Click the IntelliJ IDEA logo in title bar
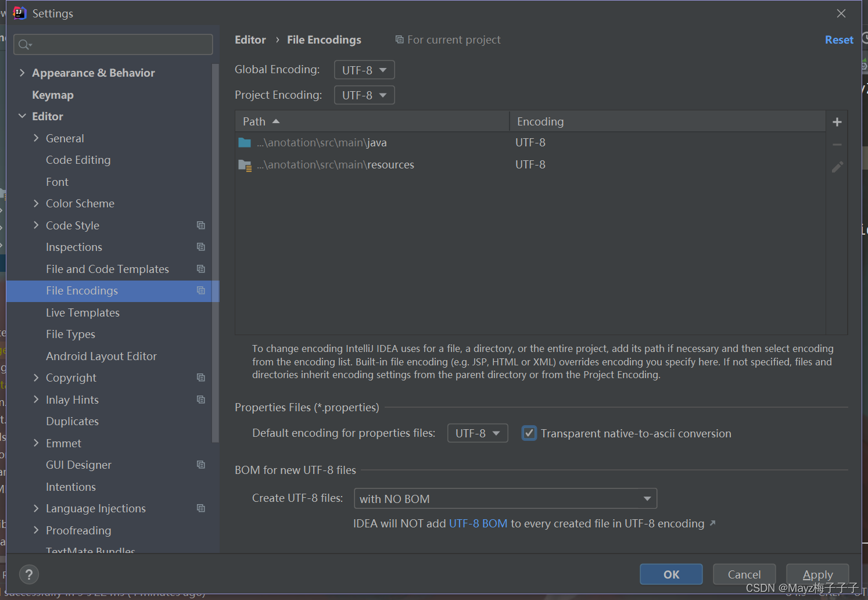 [20, 13]
